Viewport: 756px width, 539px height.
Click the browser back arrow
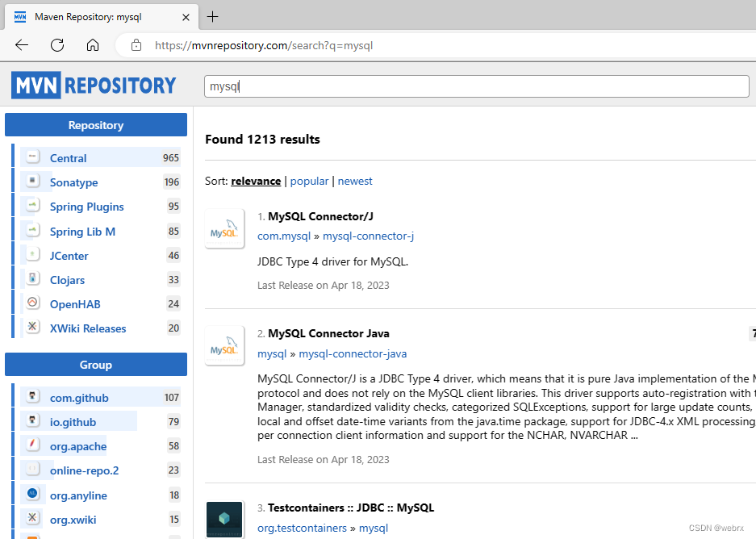tap(22, 45)
